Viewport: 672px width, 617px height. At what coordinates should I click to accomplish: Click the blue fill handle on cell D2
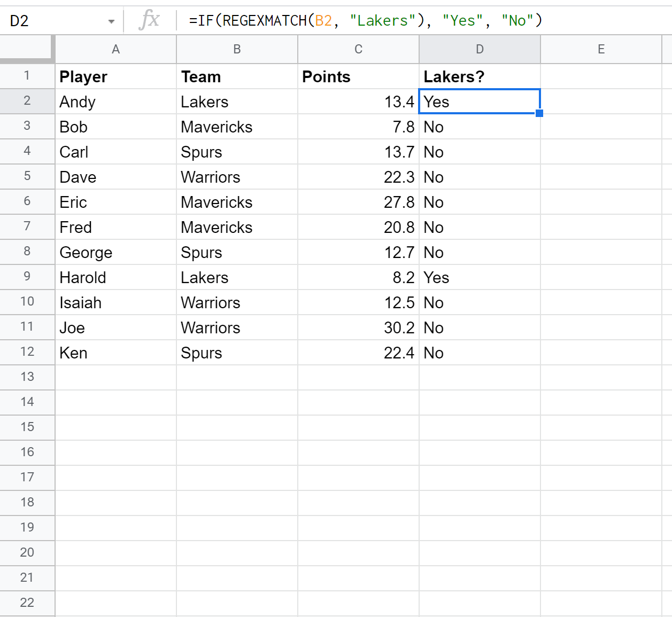point(539,113)
